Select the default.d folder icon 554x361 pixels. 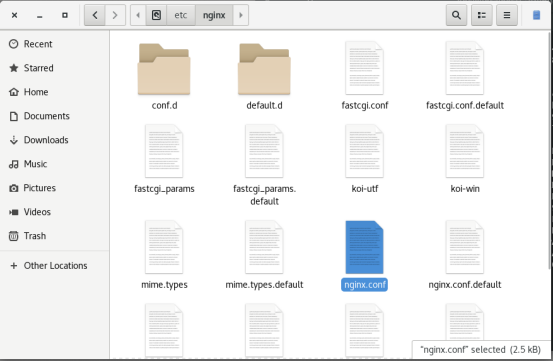(264, 69)
